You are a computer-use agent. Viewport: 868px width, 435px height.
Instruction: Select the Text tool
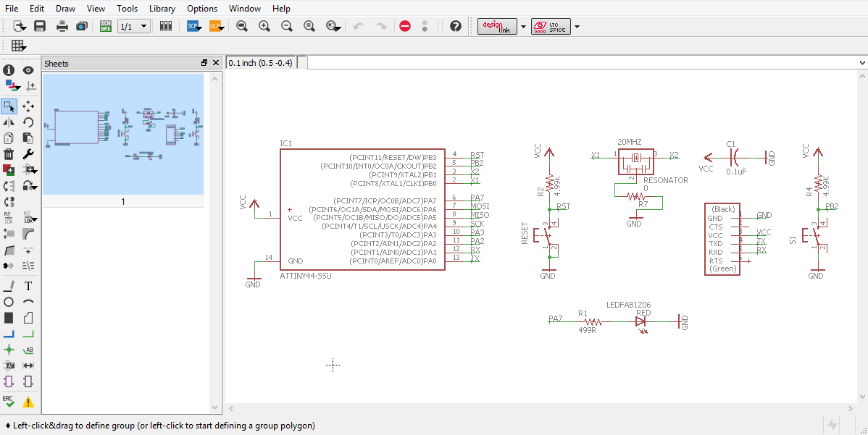28,286
